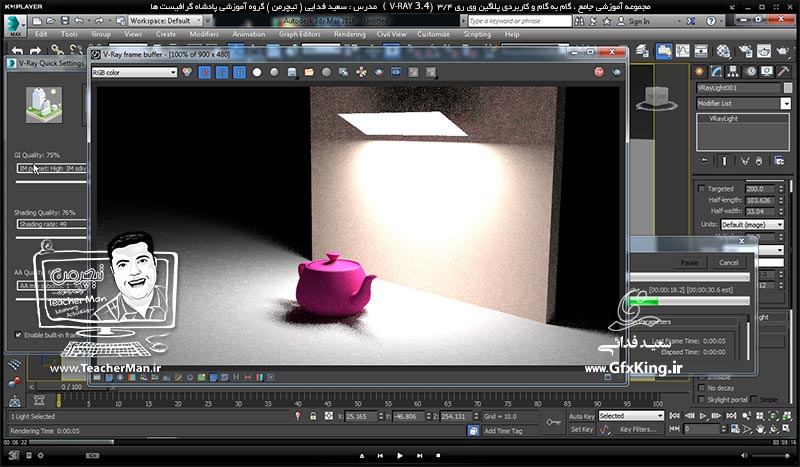Open the Hierarchy tab in command panel
The image size is (800, 467).
point(733,71)
